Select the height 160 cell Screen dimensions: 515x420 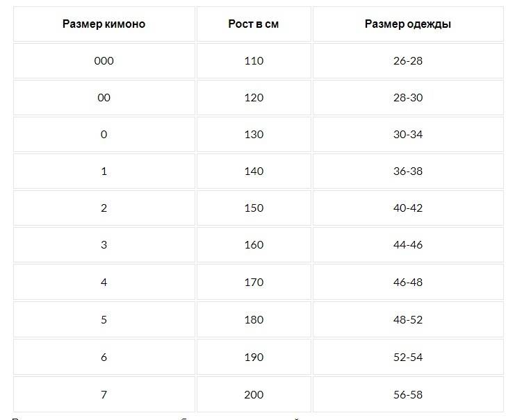(x=254, y=244)
